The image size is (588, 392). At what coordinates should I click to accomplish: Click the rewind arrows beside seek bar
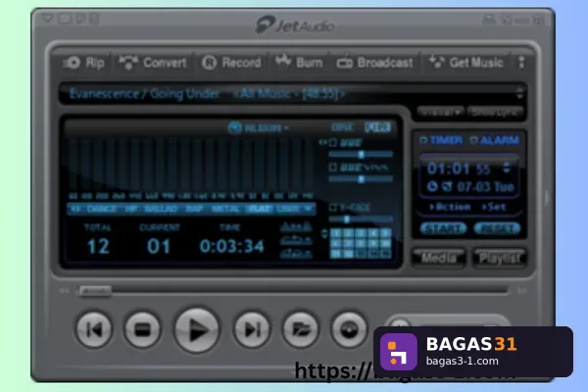64,291
